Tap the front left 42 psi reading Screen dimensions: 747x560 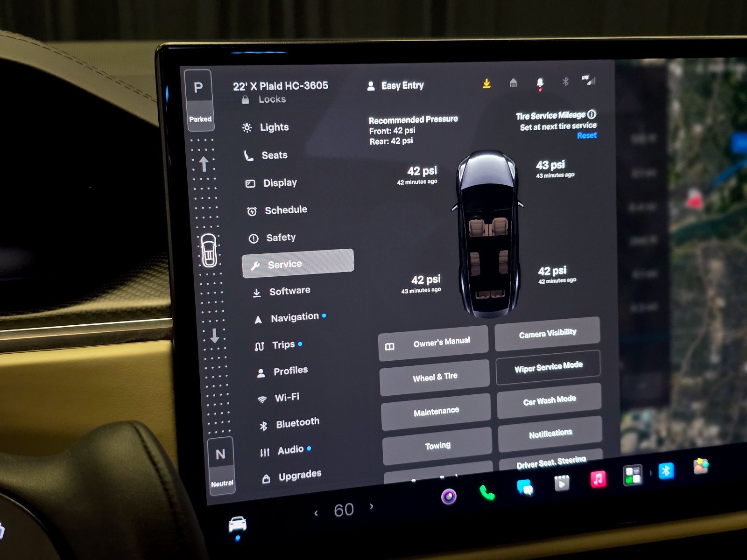pos(422,171)
